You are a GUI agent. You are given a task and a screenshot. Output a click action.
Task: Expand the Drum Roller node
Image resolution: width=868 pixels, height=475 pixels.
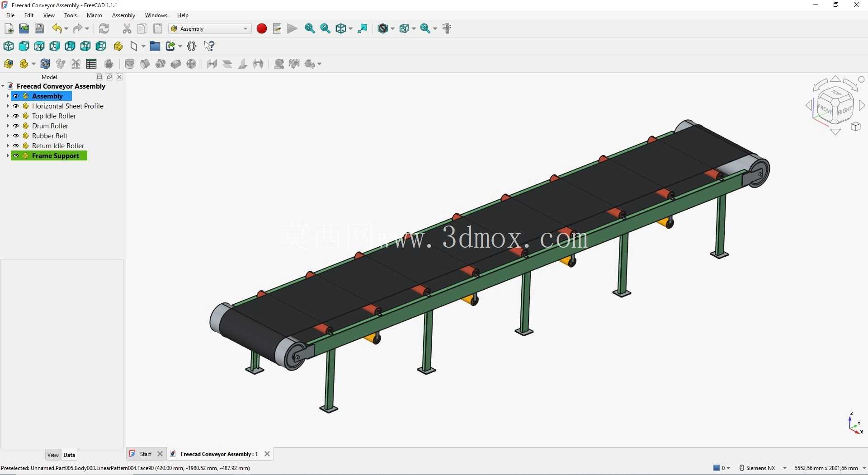point(8,126)
